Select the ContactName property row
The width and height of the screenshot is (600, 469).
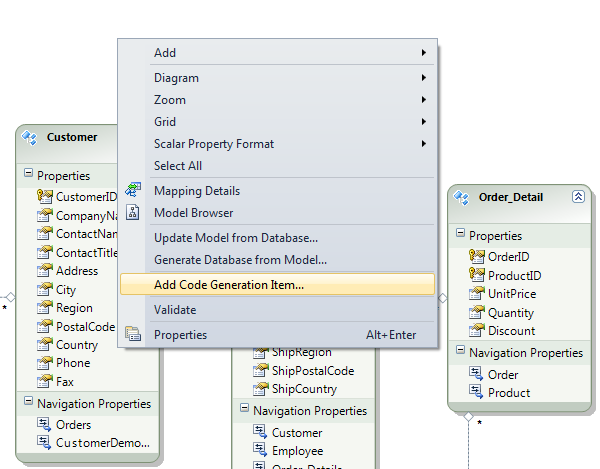(77, 233)
